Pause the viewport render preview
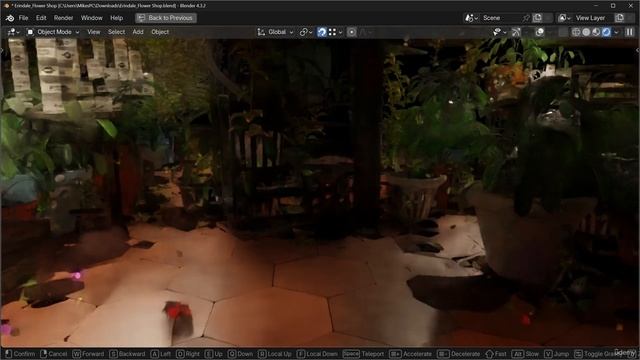 tap(630, 32)
